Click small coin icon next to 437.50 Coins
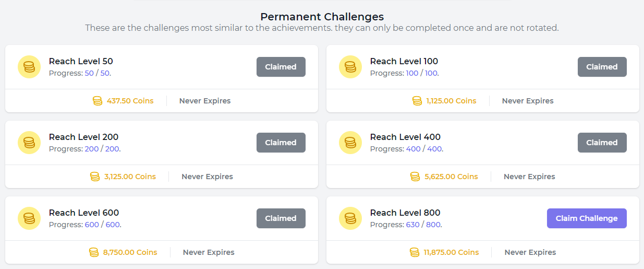644x269 pixels. 98,101
